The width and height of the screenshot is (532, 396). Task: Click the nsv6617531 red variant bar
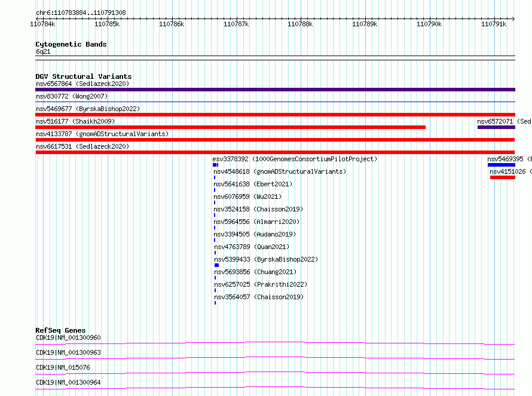pos(275,152)
